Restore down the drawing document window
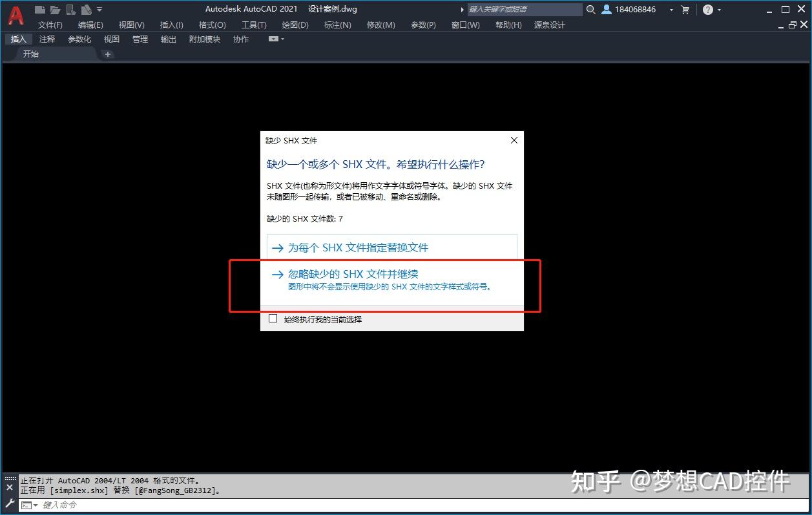 point(792,25)
